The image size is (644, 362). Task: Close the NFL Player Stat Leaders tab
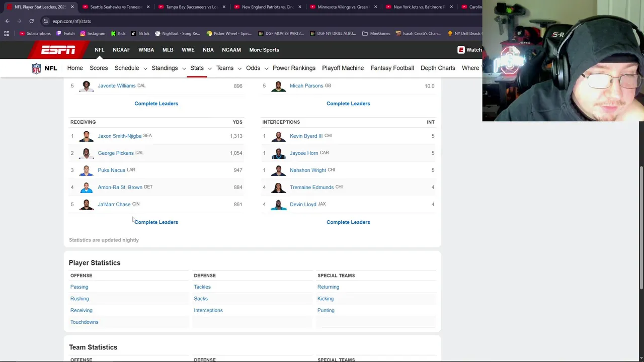click(72, 7)
